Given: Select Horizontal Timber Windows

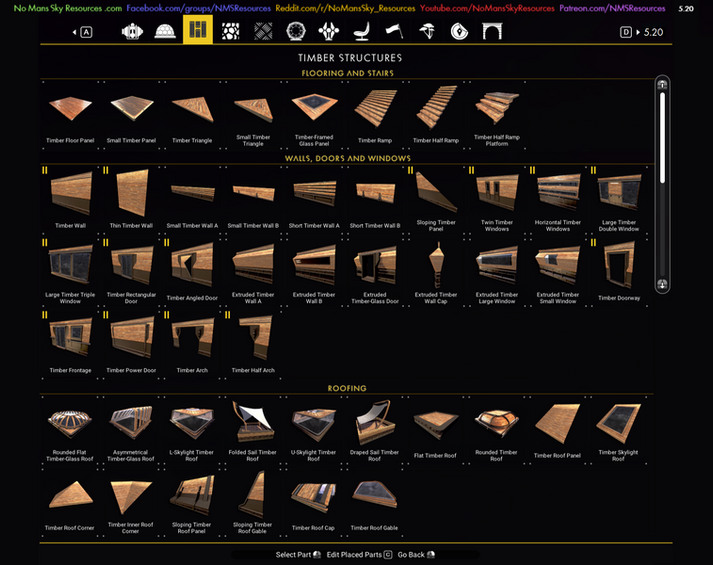Looking at the screenshot, I should (x=557, y=200).
